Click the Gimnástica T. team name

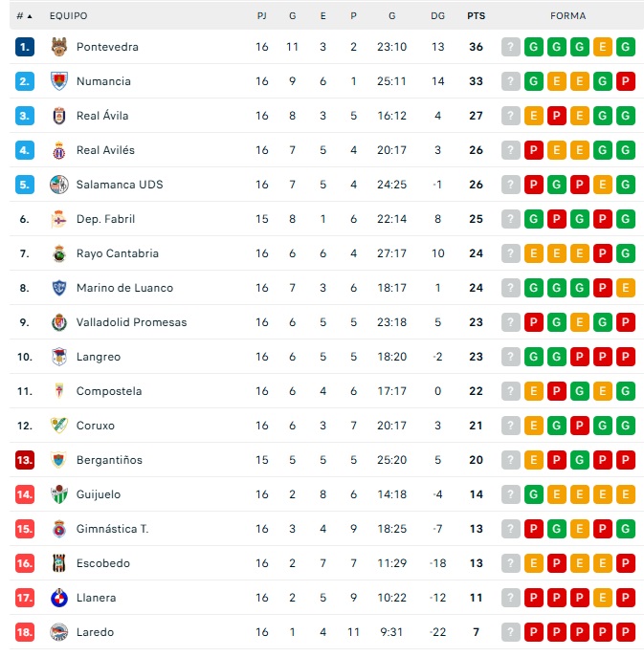pyautogui.click(x=112, y=529)
